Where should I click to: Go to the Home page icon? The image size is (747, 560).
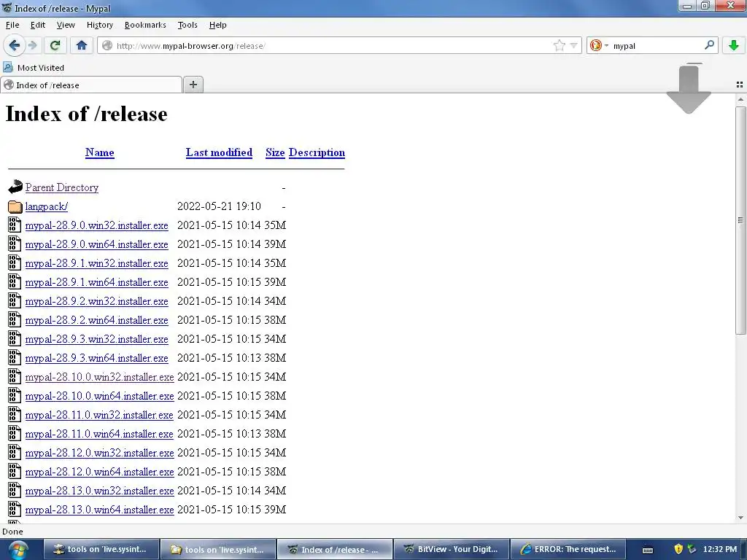pyautogui.click(x=82, y=46)
